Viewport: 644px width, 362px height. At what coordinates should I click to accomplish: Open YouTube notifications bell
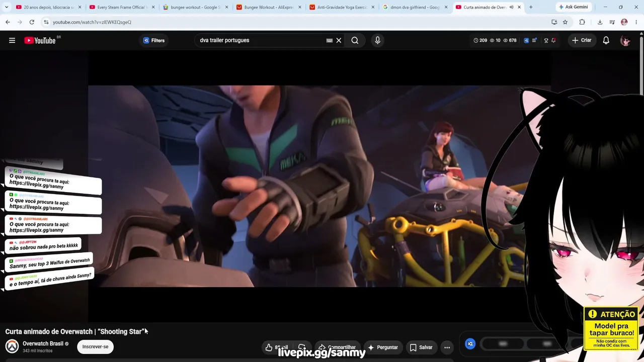(606, 40)
